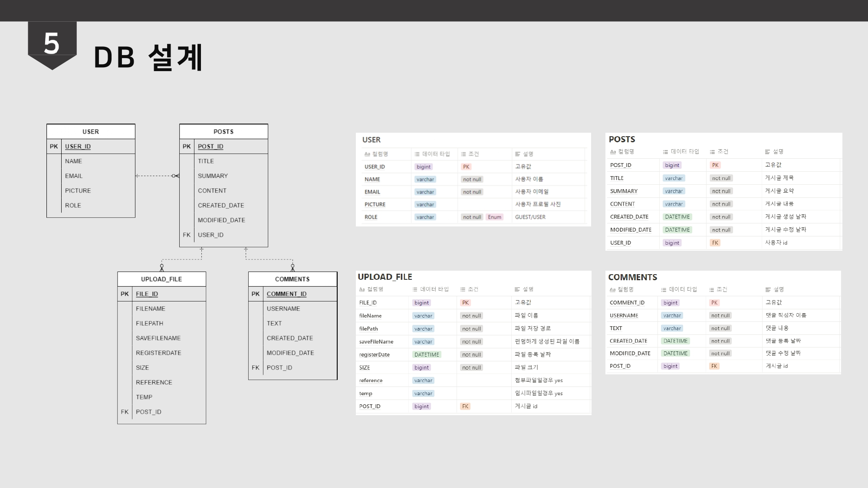
Task: Click the Aa icon in the POSTS table header
Action: tap(612, 151)
